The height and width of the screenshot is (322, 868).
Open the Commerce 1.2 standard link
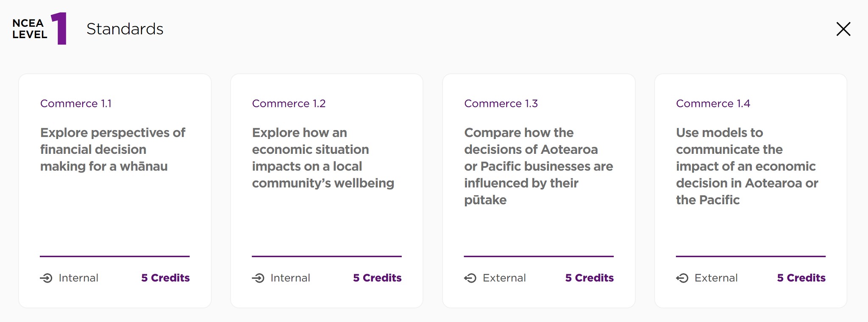289,103
